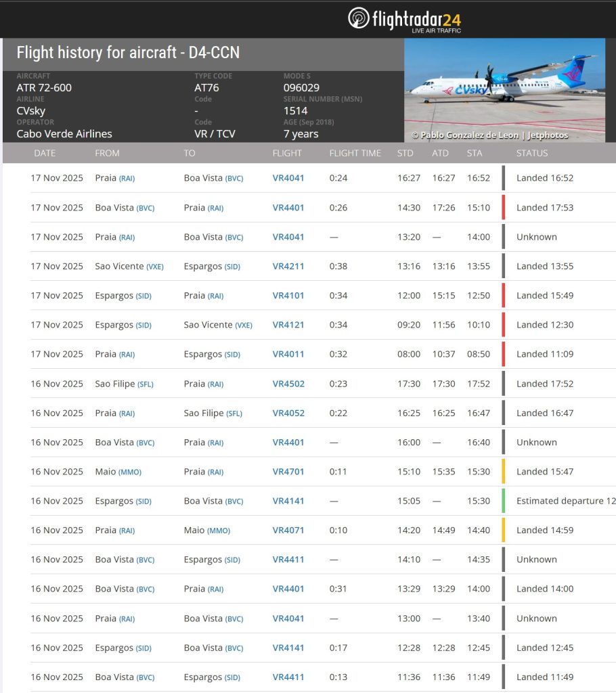Click the MMO airport code in VR4701 row
Screen dimensions: 616x693
(x=130, y=472)
